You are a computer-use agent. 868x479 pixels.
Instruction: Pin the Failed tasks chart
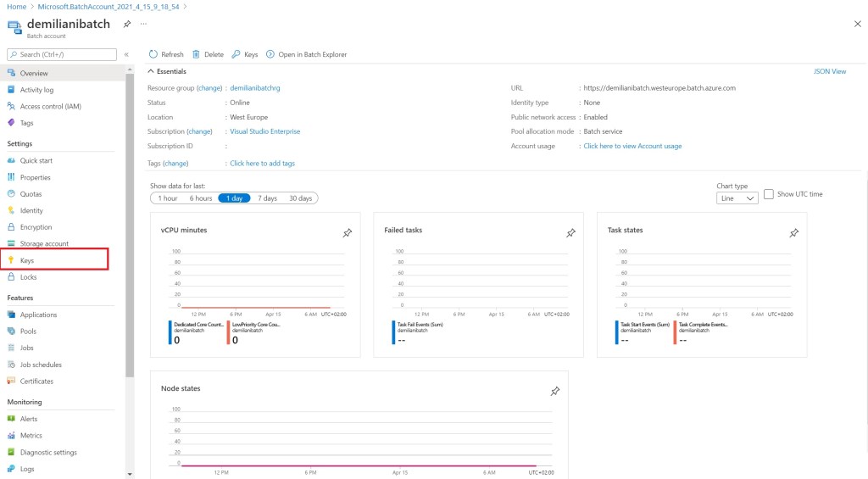(570, 233)
